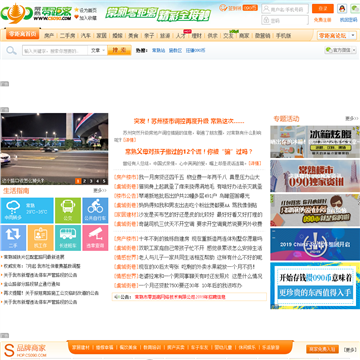
Task: Click the heart icon beside 加入收藏
Action: tap(76, 17)
